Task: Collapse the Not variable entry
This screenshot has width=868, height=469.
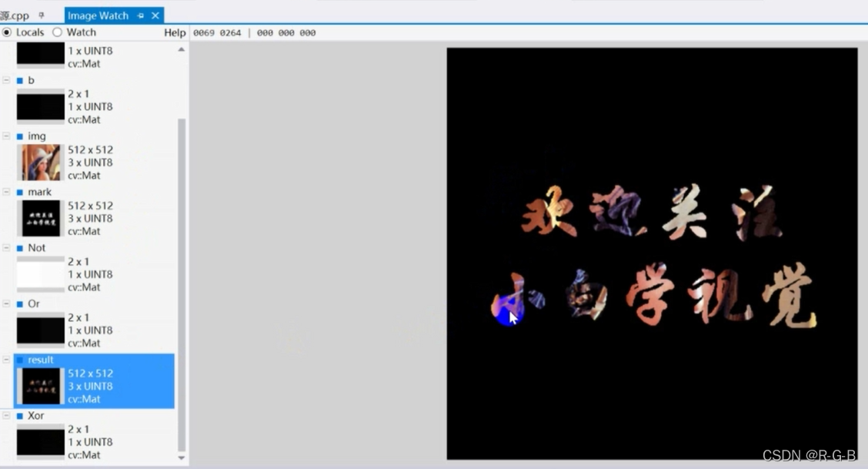Action: (6, 248)
